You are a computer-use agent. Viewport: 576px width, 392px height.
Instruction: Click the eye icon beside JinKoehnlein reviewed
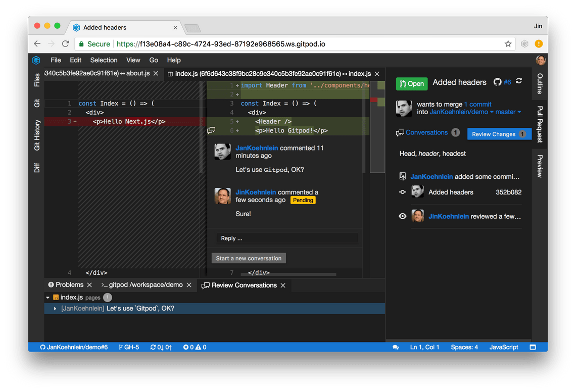click(403, 216)
